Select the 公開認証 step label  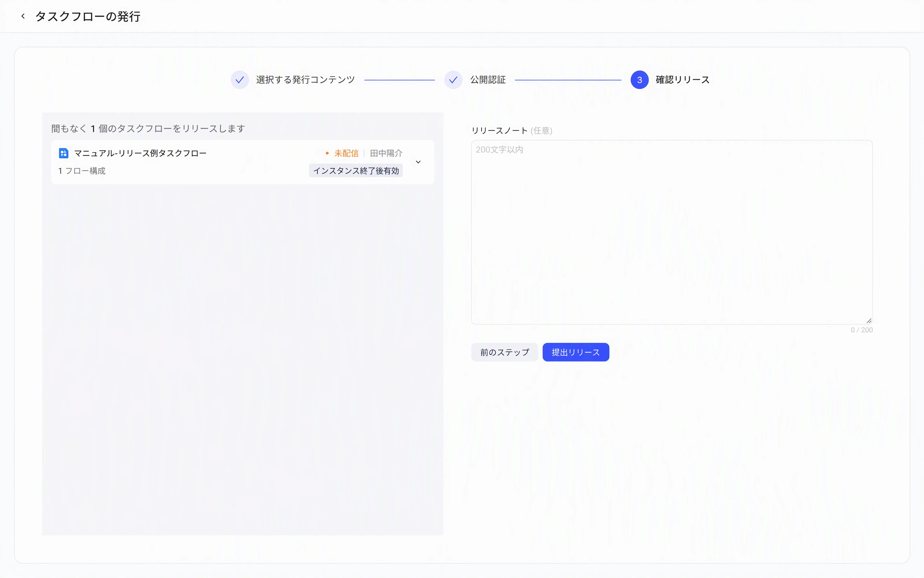pos(488,80)
